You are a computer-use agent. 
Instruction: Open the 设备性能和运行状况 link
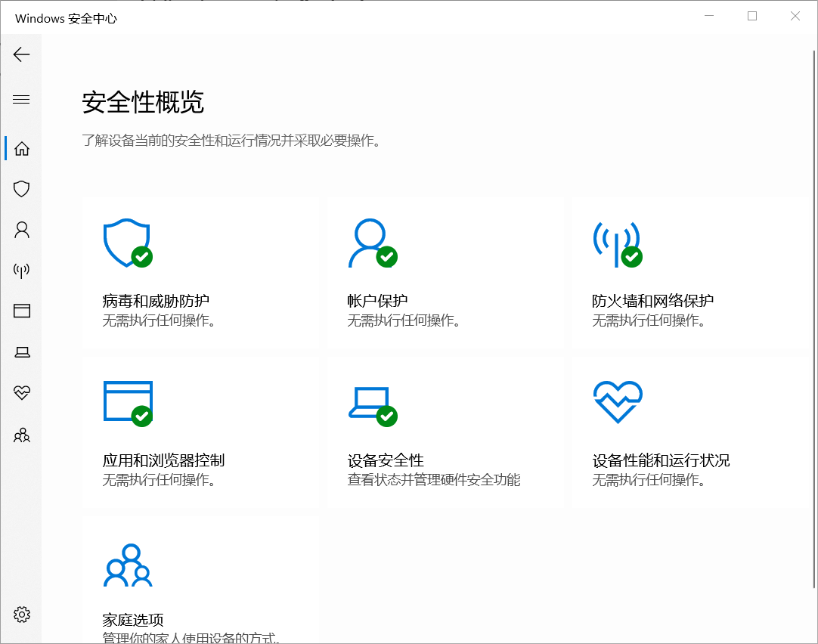(661, 460)
